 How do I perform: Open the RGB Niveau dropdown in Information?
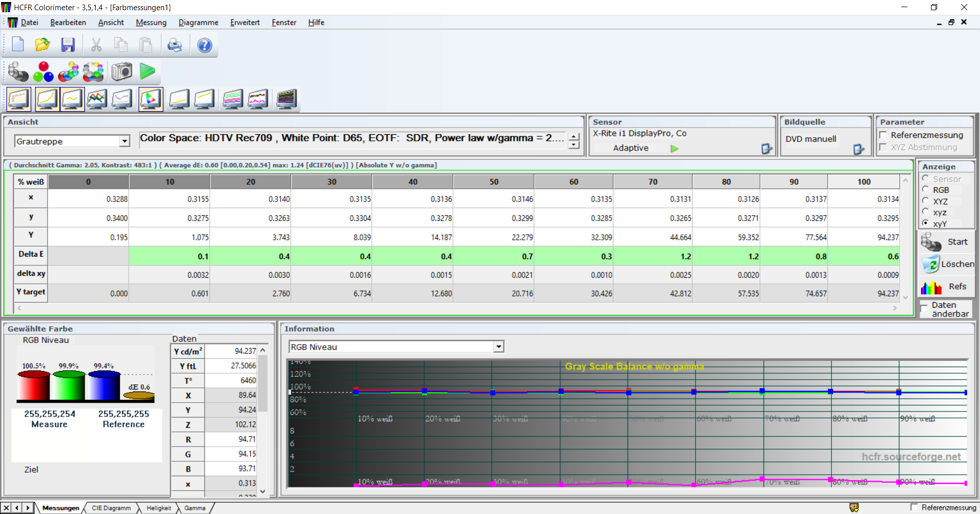click(x=498, y=347)
